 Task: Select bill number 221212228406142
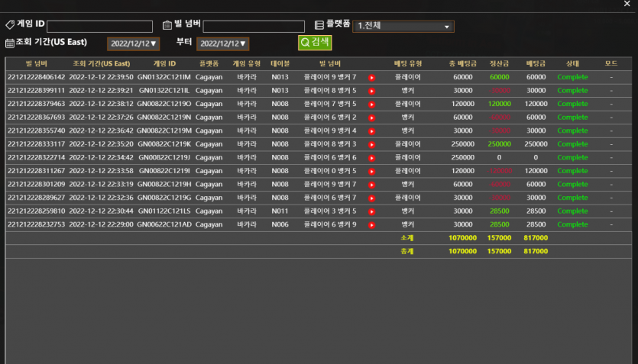36,77
